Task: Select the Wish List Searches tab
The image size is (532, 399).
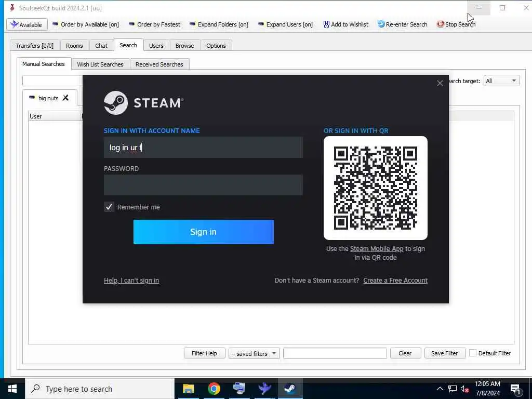Action: click(100, 64)
